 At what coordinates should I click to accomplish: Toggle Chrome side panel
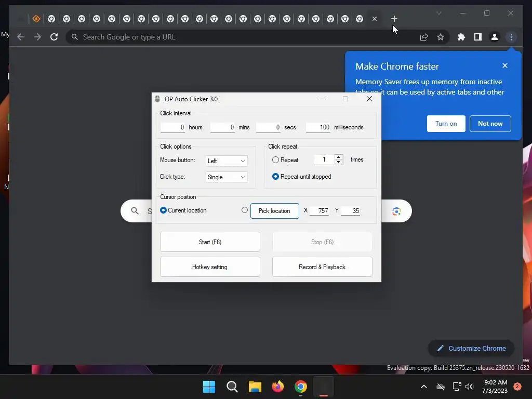478,37
